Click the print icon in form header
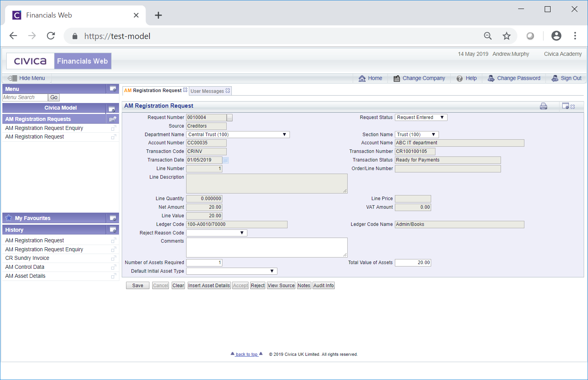This screenshot has width=588, height=380. coord(544,106)
